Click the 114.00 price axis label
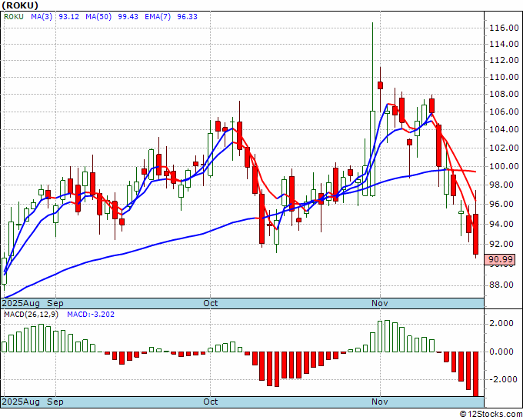 tap(504, 44)
